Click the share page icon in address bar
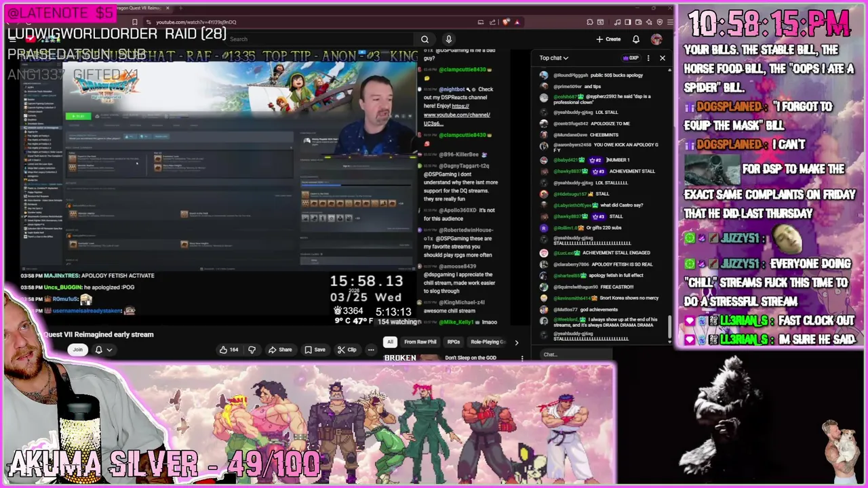The width and height of the screenshot is (868, 488). coord(493,22)
